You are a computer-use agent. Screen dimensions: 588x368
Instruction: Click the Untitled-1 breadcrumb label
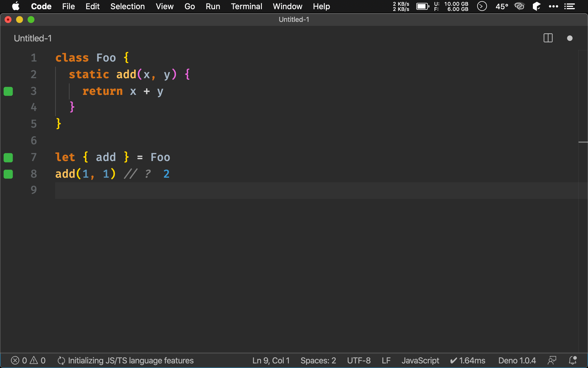pos(33,38)
